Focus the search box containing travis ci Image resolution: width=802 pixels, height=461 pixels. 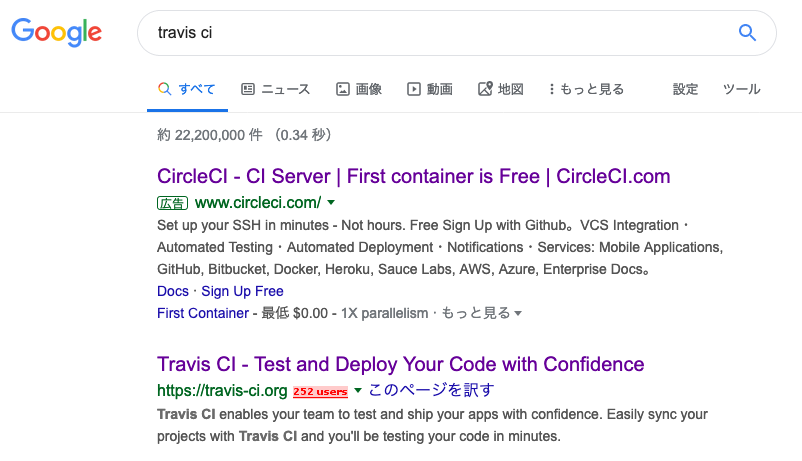pos(457,33)
